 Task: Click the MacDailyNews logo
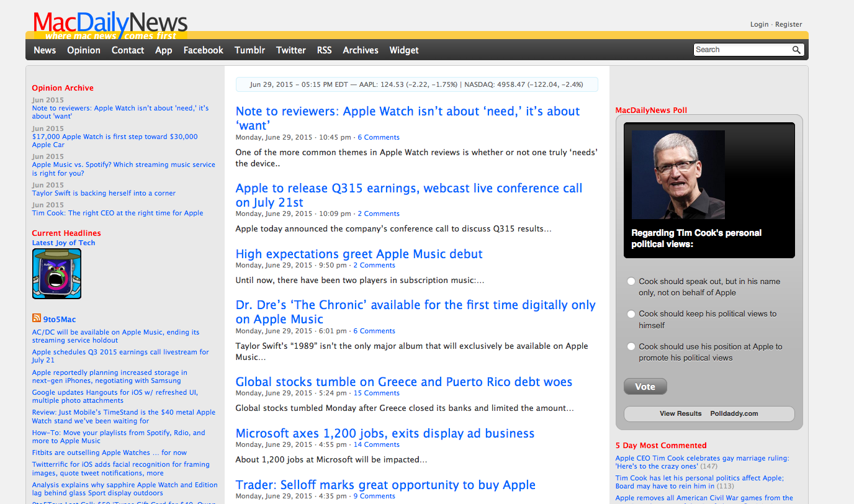click(x=110, y=25)
